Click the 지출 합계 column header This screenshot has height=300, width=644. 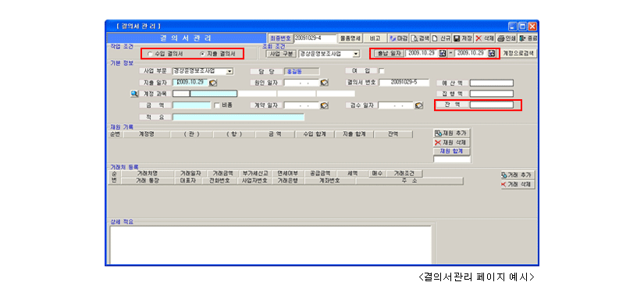click(354, 134)
